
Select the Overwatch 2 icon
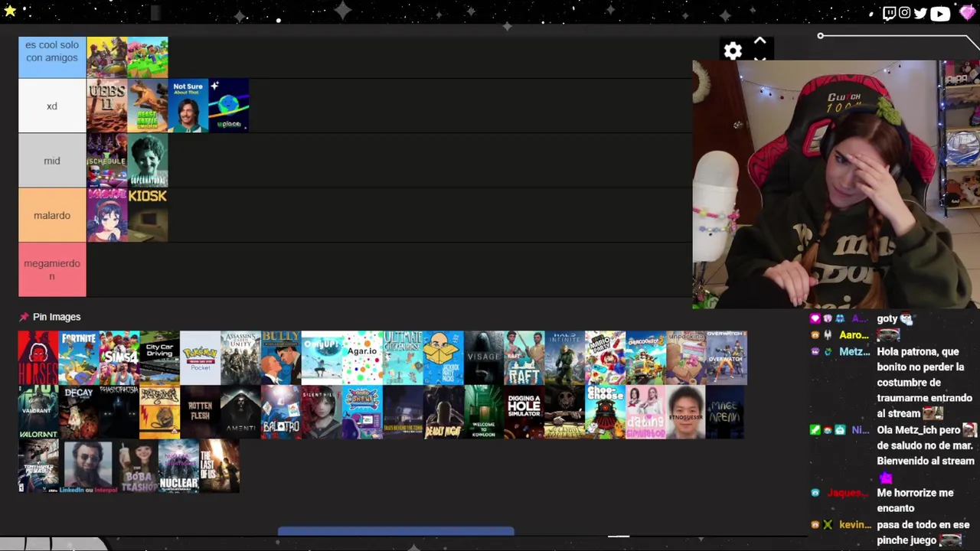click(727, 357)
